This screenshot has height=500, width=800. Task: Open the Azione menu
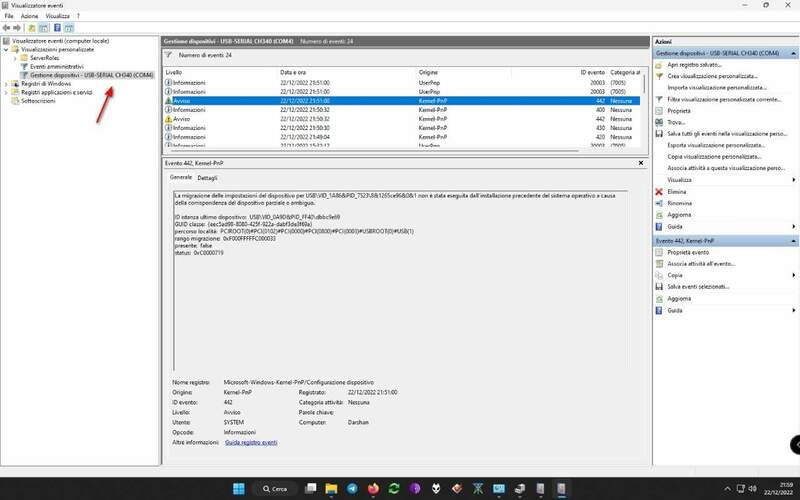(30, 16)
